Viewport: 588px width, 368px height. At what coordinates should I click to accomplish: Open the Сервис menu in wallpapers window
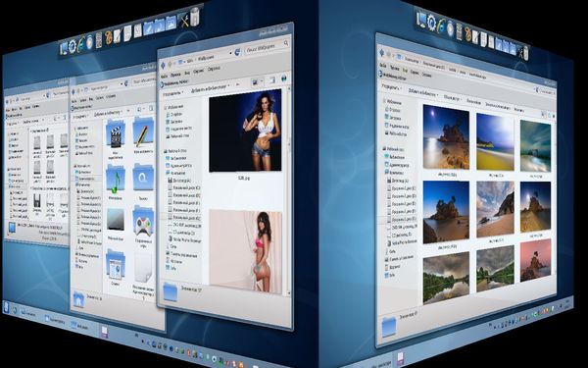pyautogui.click(x=199, y=71)
